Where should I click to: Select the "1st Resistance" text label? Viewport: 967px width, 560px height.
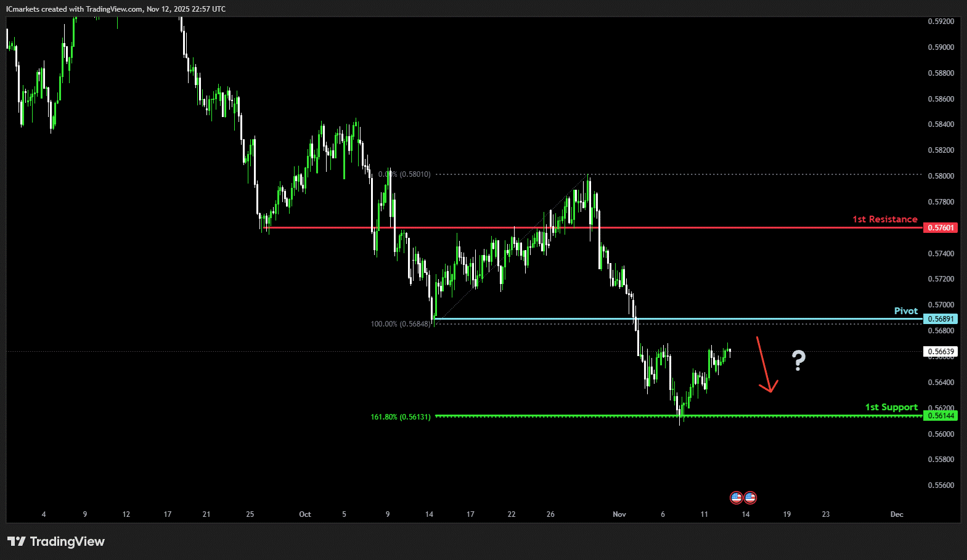click(884, 219)
